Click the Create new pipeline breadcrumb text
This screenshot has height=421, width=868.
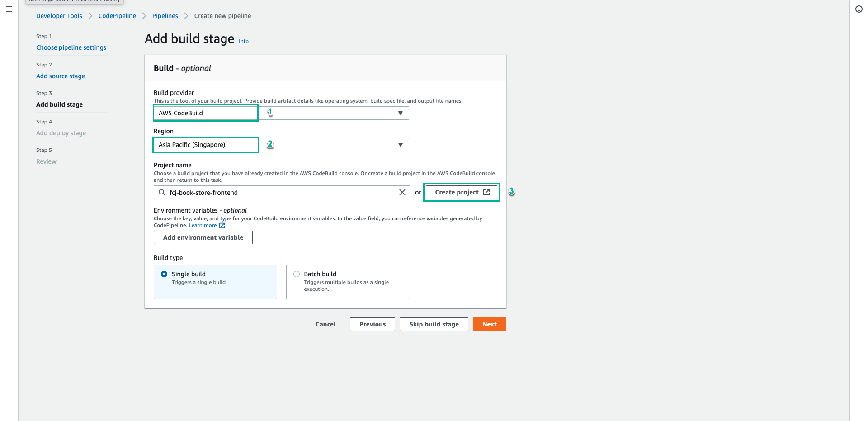[x=222, y=16]
